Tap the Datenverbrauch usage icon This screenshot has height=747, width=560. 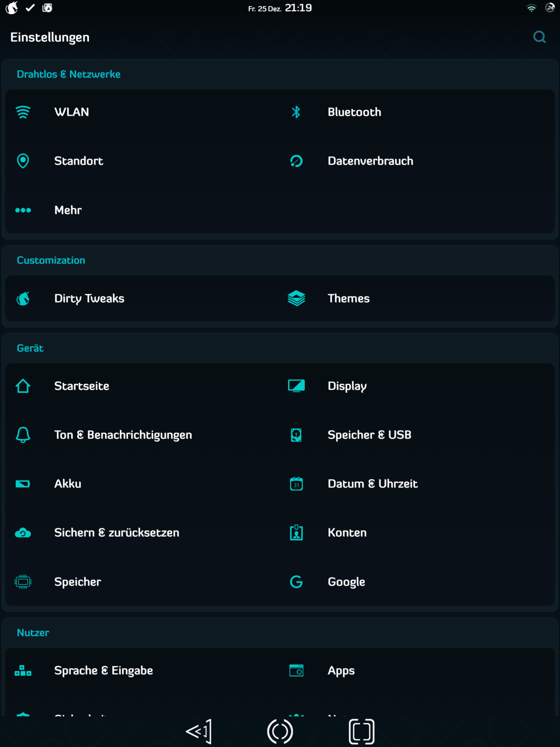pos(296,161)
